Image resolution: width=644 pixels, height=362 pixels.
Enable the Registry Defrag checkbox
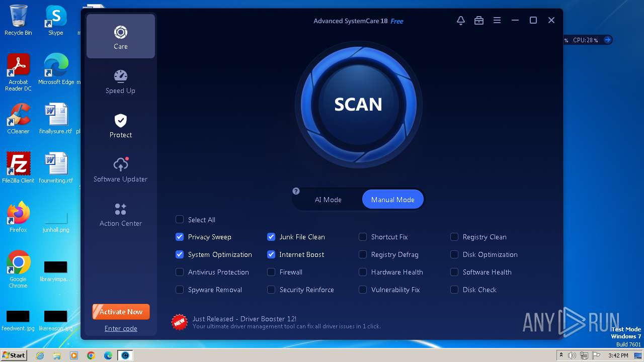(363, 254)
